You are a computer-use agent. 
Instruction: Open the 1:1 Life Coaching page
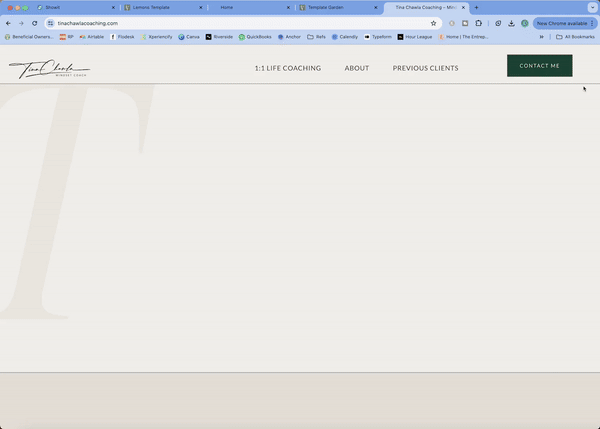point(288,68)
